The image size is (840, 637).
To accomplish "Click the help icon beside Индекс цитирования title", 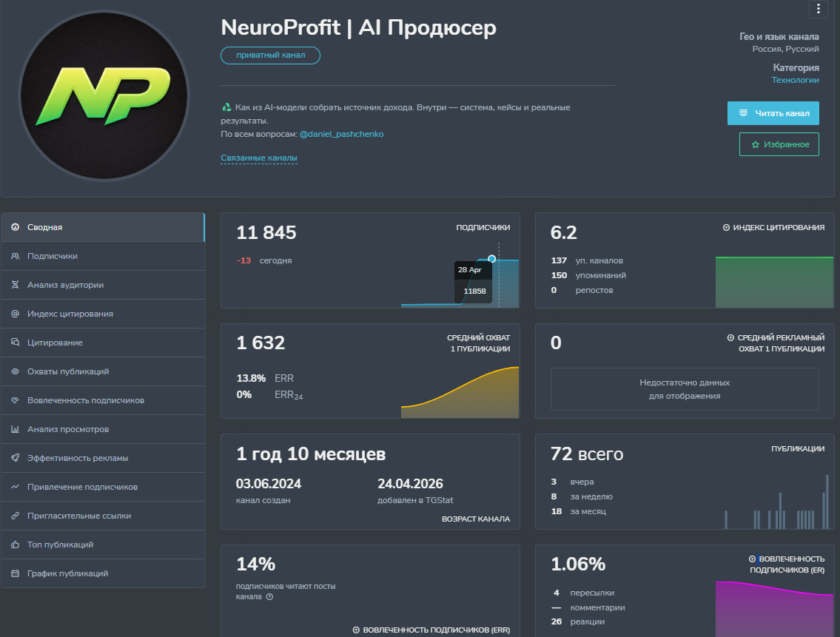I will 727,228.
